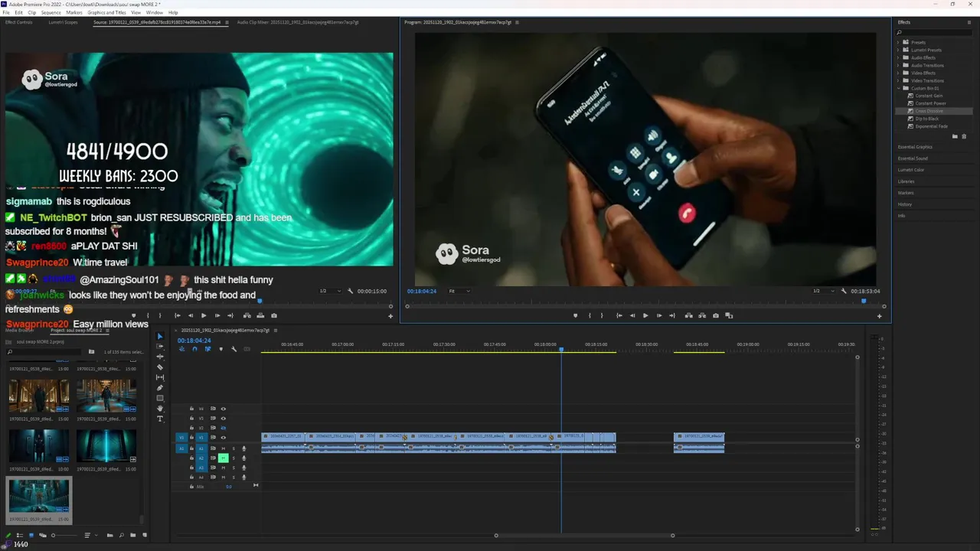This screenshot has height=551, width=980.
Task: Add marker in the timeline panel
Action: click(x=221, y=349)
